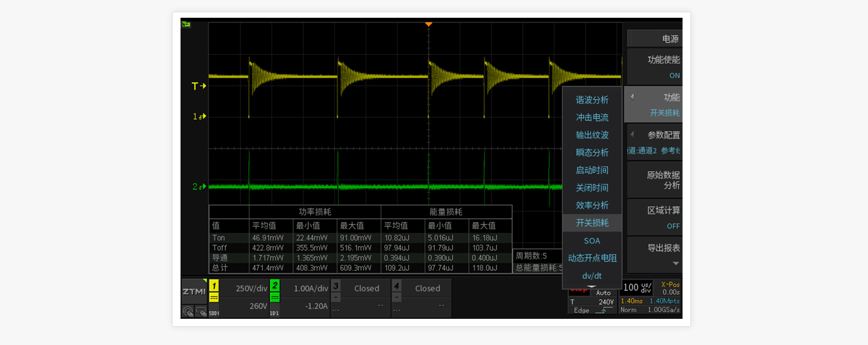Enable channel 3 by its number badge
Viewport: 868px width, 345px height.
[x=336, y=286]
